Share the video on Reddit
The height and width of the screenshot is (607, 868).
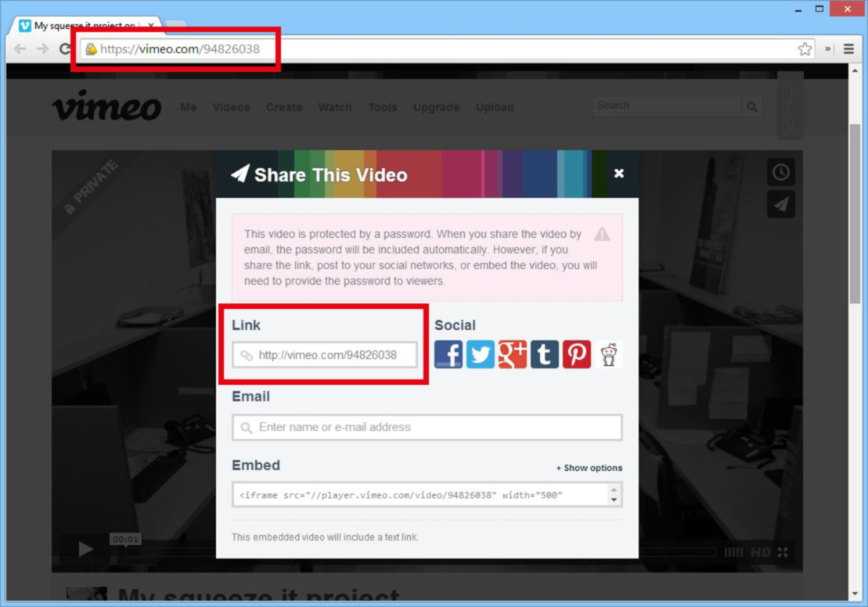pyautogui.click(x=608, y=354)
